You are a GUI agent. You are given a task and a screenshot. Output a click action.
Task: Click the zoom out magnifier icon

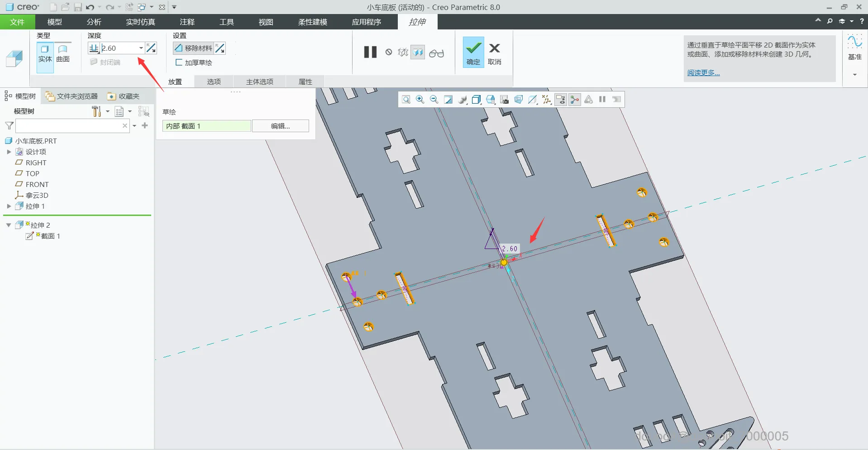pos(434,100)
